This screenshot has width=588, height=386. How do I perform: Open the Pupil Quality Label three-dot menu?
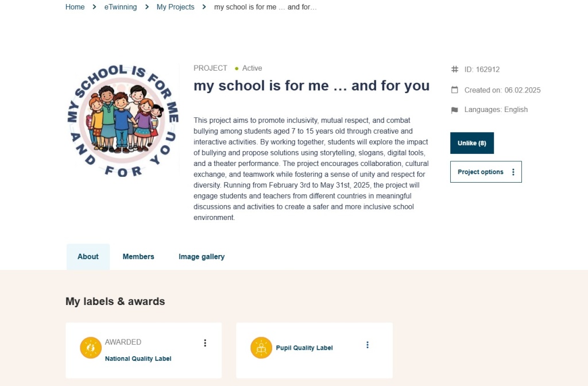pyautogui.click(x=367, y=345)
